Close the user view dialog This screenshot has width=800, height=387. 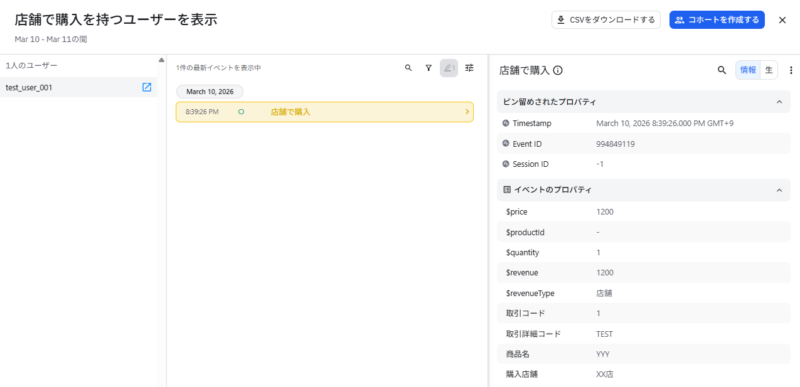[x=782, y=20]
